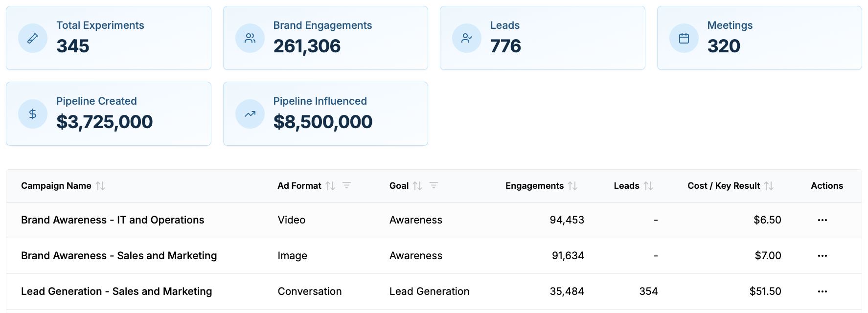Screen dimensions: 868x313
Task: Click the calendar icon on Meetings card
Action: coord(684,38)
